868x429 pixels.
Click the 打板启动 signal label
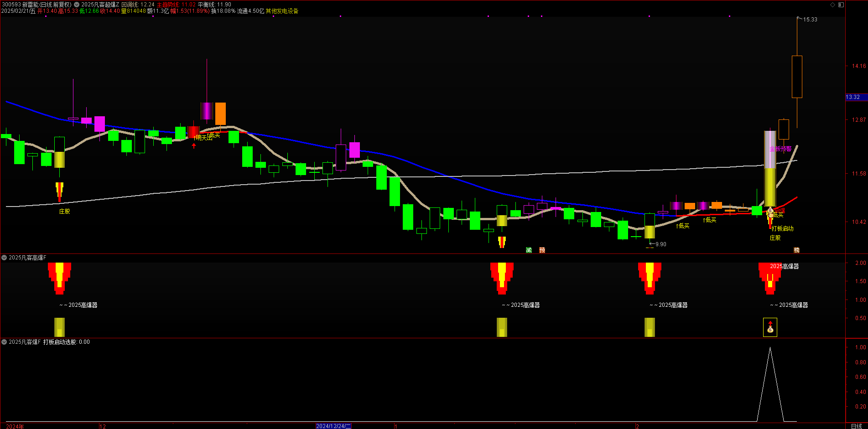[x=783, y=228]
